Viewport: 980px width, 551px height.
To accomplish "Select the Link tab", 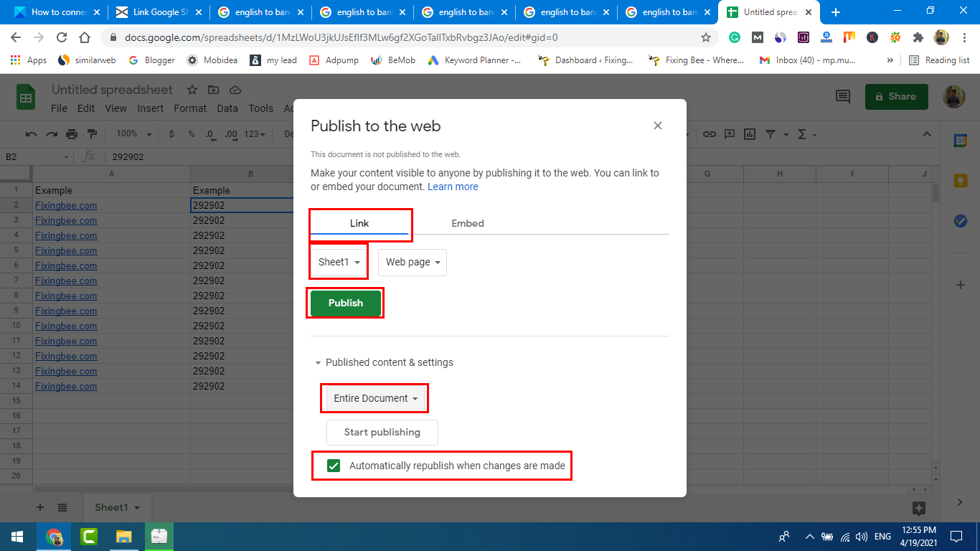I will click(x=359, y=223).
